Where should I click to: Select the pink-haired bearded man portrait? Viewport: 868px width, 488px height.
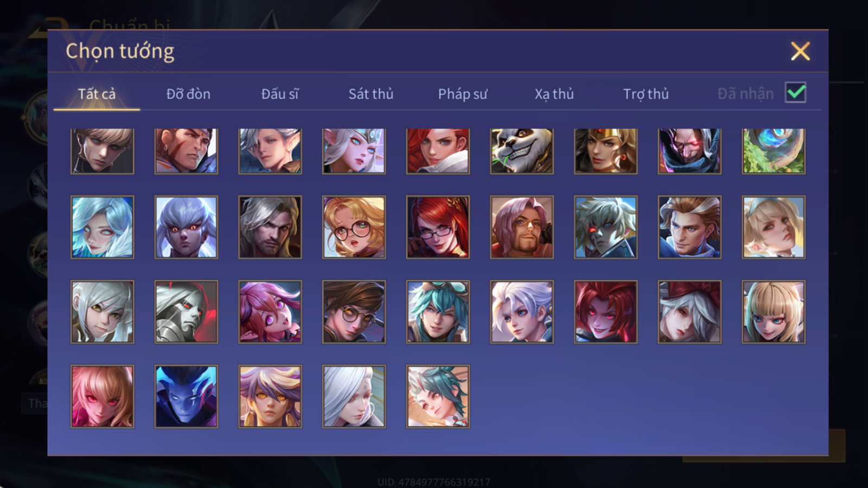click(522, 227)
